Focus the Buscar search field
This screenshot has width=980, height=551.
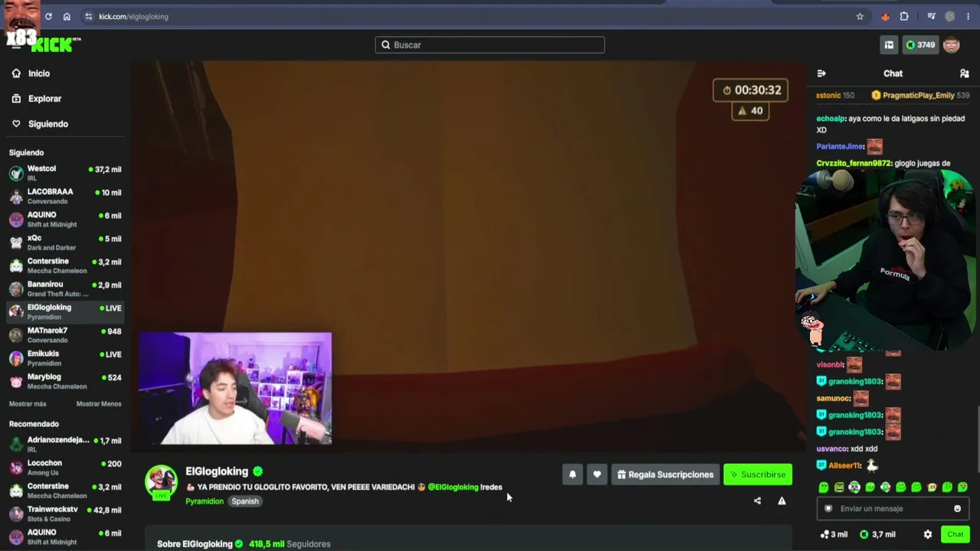490,45
